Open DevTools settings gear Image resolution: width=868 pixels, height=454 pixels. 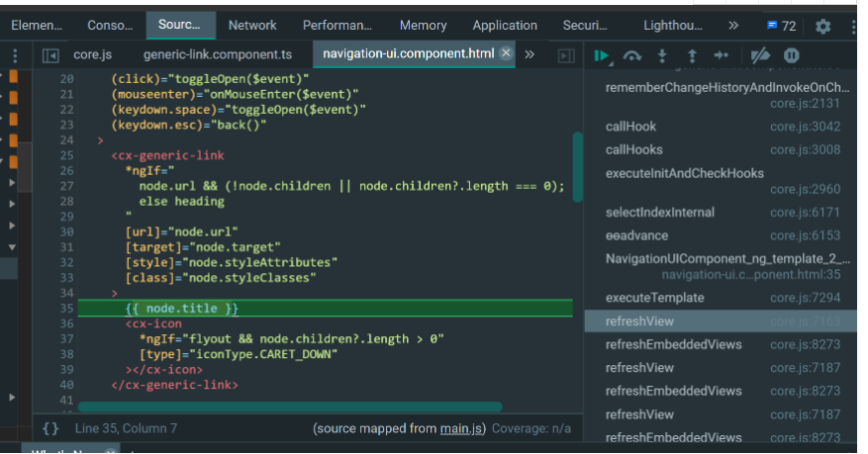coord(823,26)
